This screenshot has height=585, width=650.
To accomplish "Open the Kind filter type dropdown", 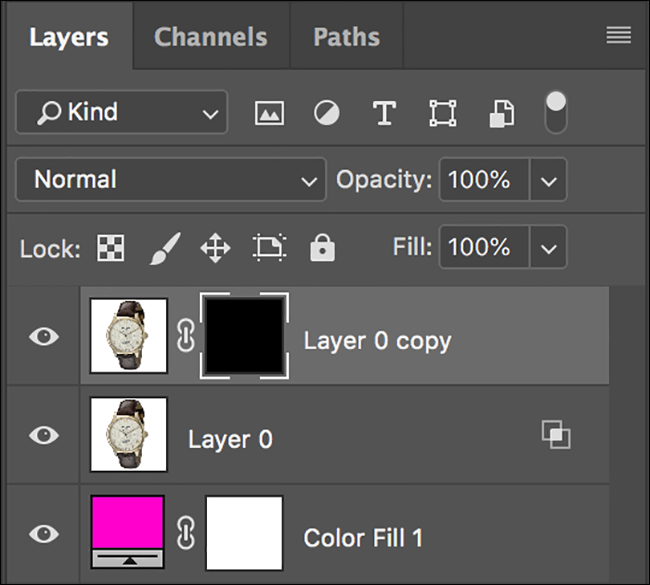I will (121, 113).
